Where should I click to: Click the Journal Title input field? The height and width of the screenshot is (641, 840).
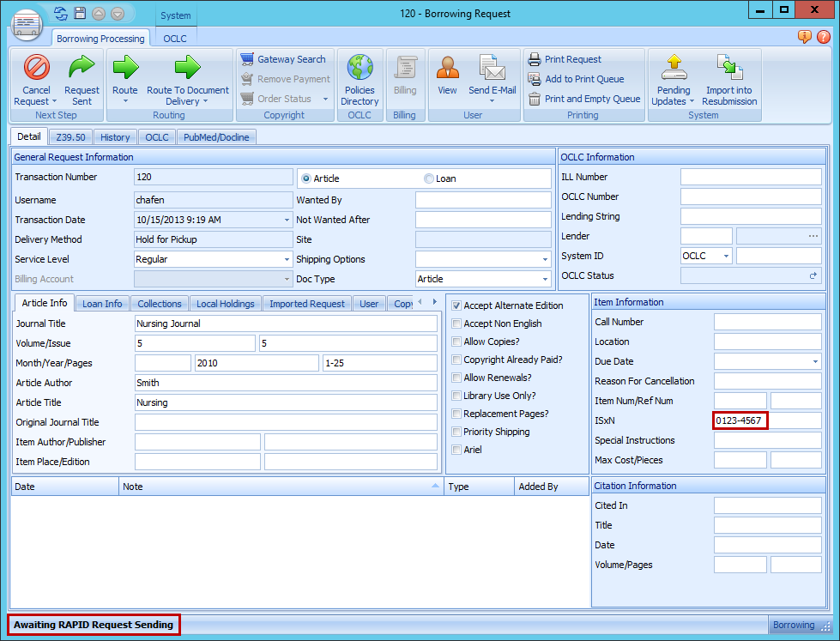tap(286, 324)
